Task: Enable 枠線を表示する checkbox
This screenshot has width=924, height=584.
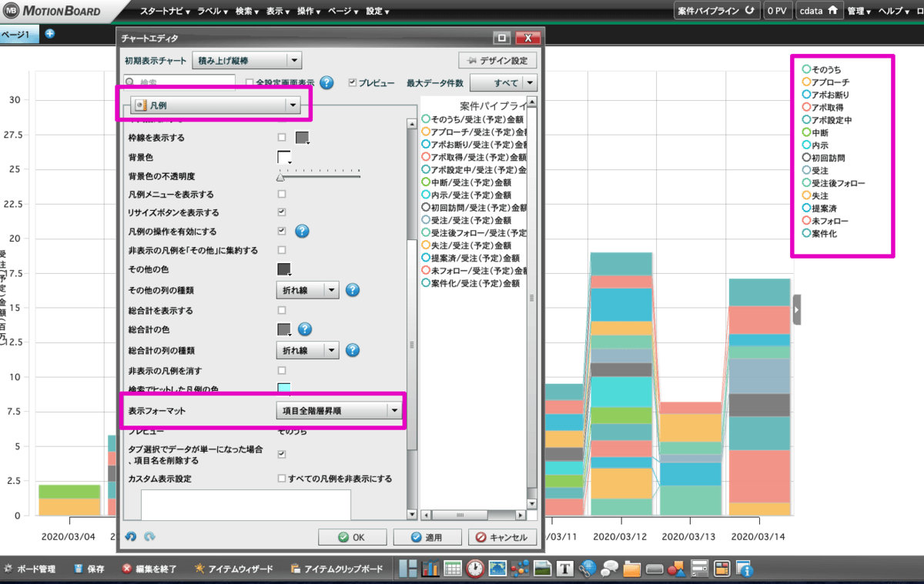Action: 282,137
